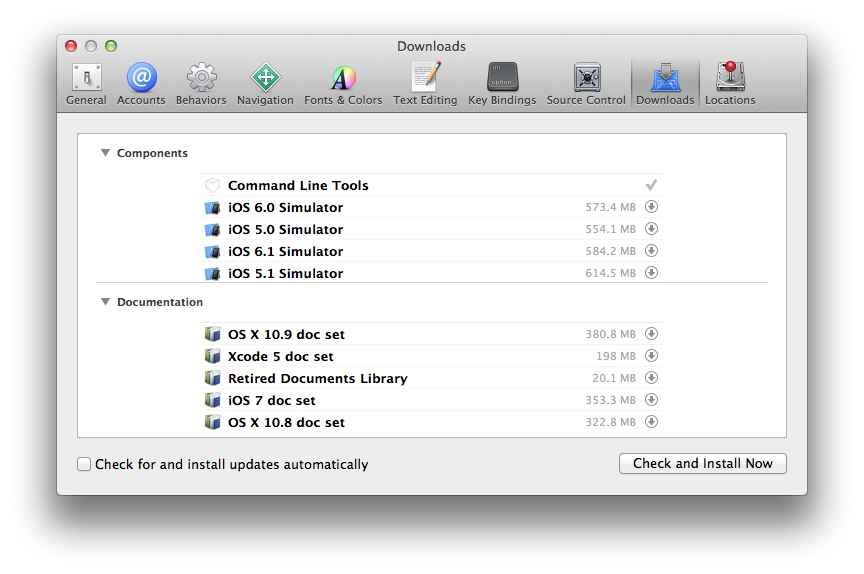The height and width of the screenshot is (574, 864).
Task: Switch to Navigation preferences
Action: pos(265,84)
